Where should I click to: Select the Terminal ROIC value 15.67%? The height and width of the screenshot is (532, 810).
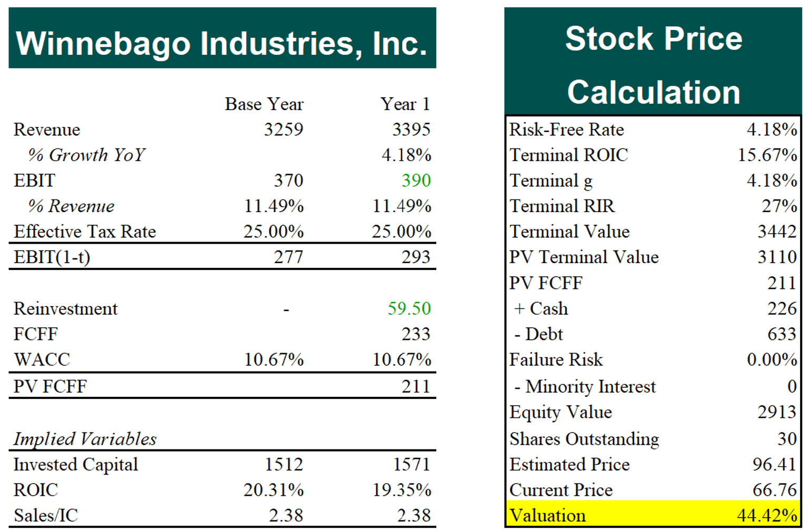(x=767, y=155)
